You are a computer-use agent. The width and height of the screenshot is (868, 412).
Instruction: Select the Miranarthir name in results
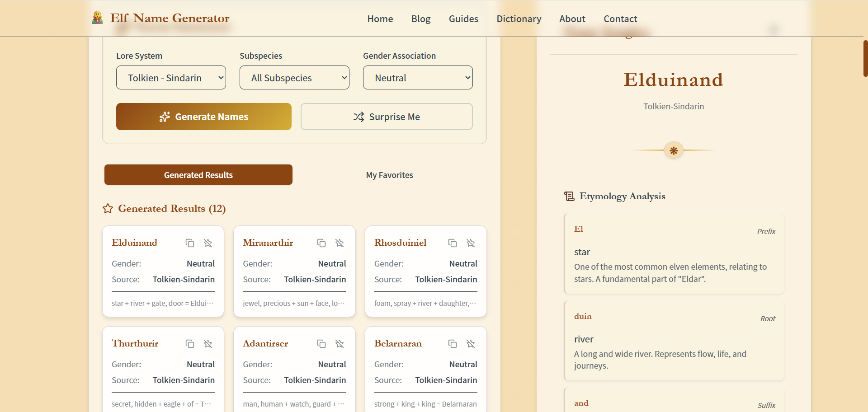[268, 243]
